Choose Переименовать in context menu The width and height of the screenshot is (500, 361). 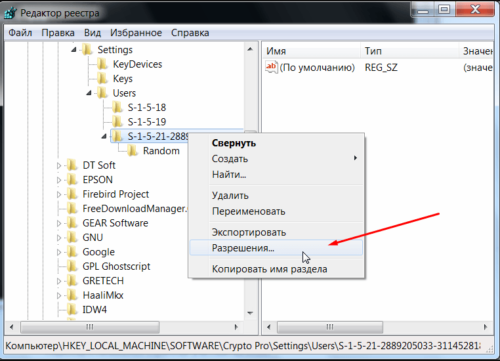point(276,211)
